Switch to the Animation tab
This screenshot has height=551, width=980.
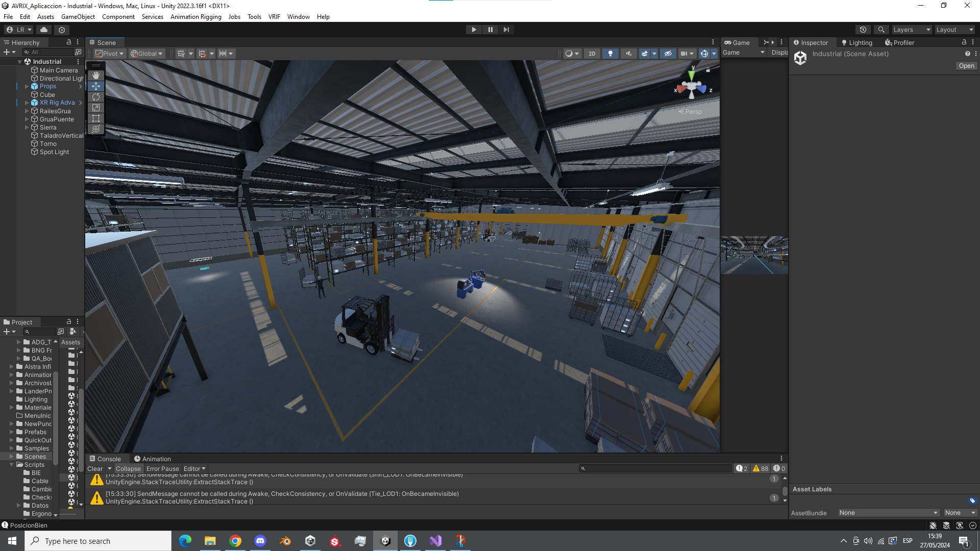(x=152, y=459)
